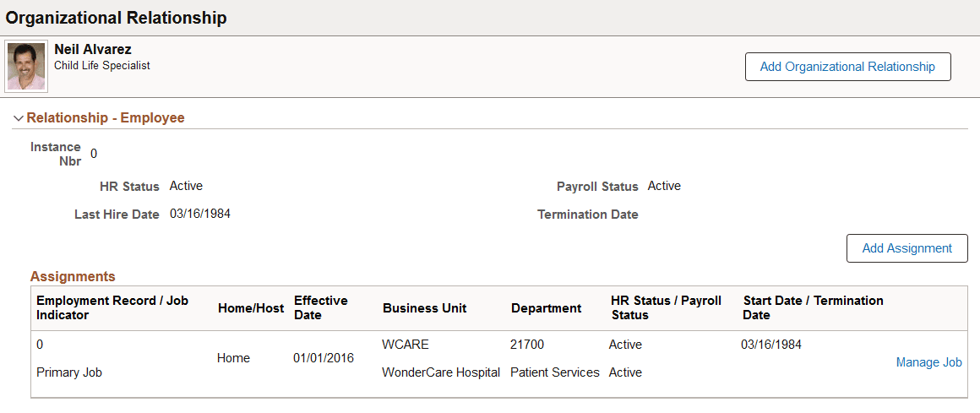The image size is (980, 413).
Task: Click the Home/Host column header
Action: tap(251, 308)
